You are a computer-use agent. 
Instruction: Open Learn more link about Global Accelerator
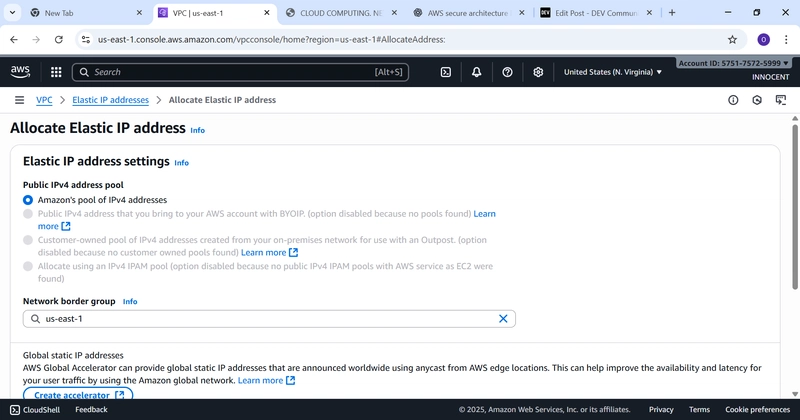coord(266,380)
